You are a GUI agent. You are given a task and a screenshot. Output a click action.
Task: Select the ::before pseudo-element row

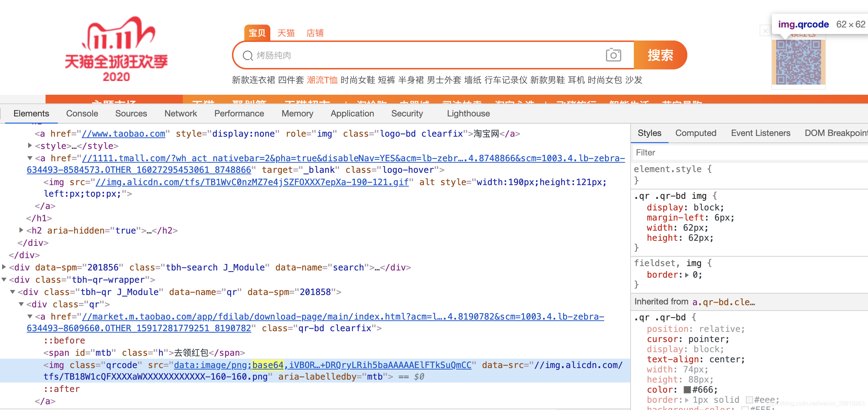point(64,341)
